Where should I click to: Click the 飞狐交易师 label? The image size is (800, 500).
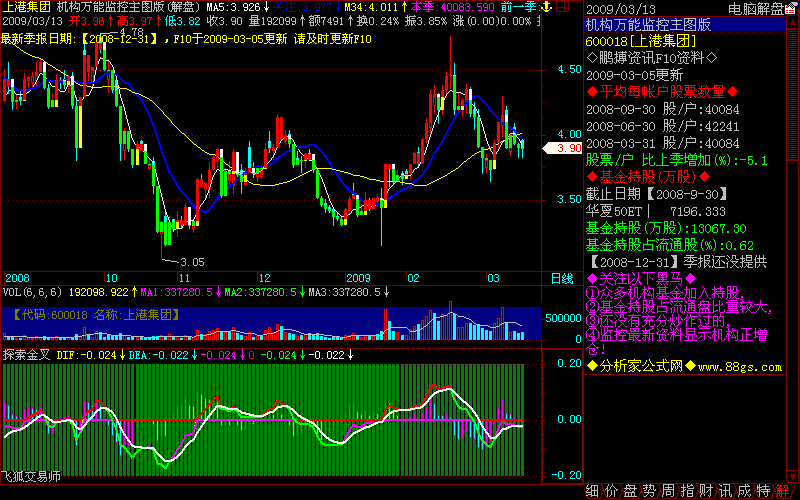click(31, 477)
